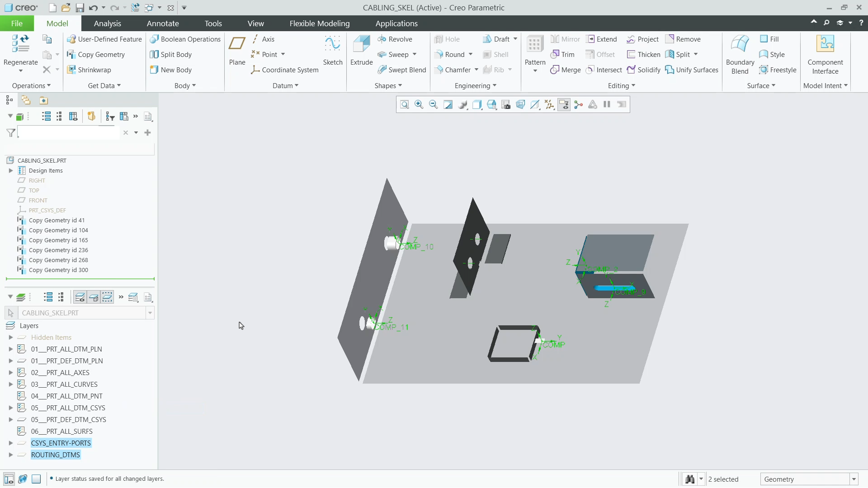Go to the Applications tab

(396, 23)
